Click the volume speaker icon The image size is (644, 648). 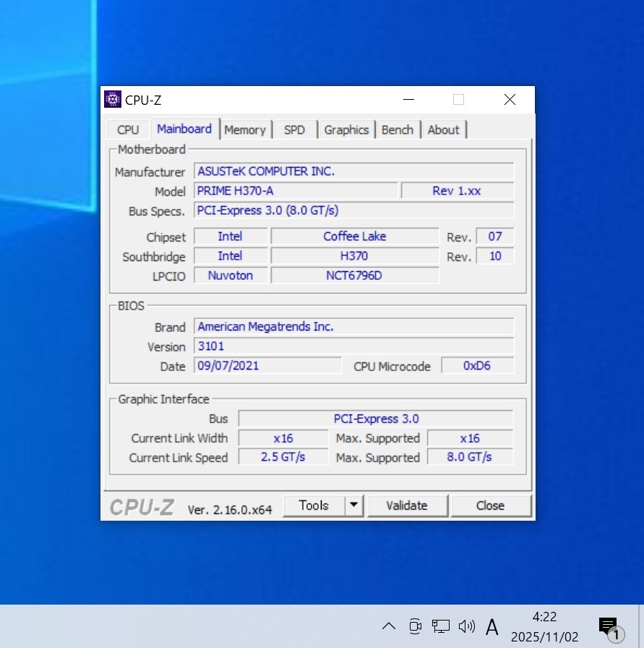click(466, 626)
